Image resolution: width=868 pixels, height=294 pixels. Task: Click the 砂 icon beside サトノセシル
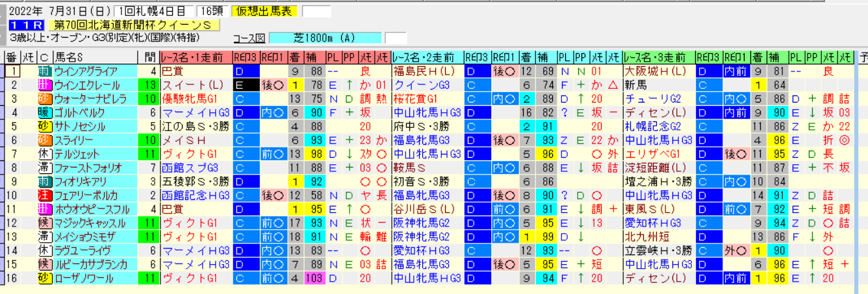(45, 127)
